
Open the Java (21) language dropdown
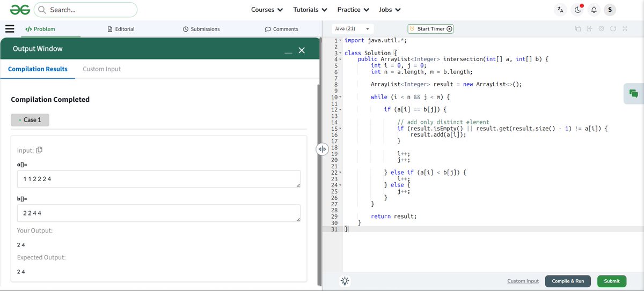(x=352, y=29)
